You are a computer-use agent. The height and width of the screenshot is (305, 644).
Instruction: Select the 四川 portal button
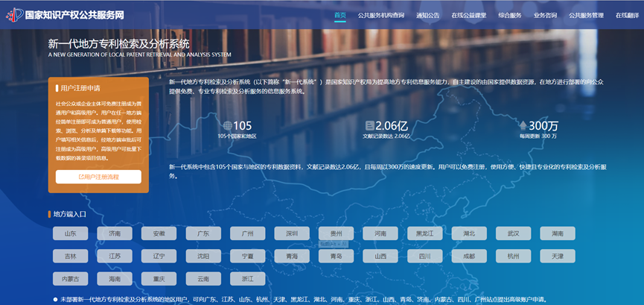tap(424, 256)
